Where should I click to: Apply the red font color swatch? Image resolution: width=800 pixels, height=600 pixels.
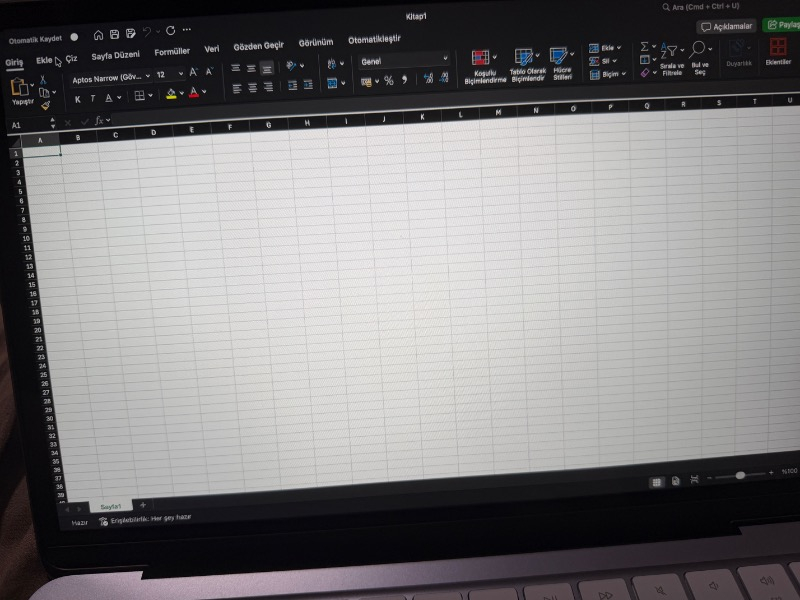tap(194, 93)
